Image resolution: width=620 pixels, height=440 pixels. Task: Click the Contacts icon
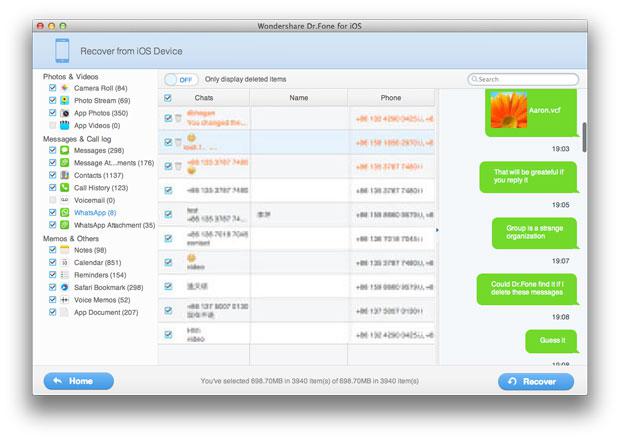click(64, 175)
